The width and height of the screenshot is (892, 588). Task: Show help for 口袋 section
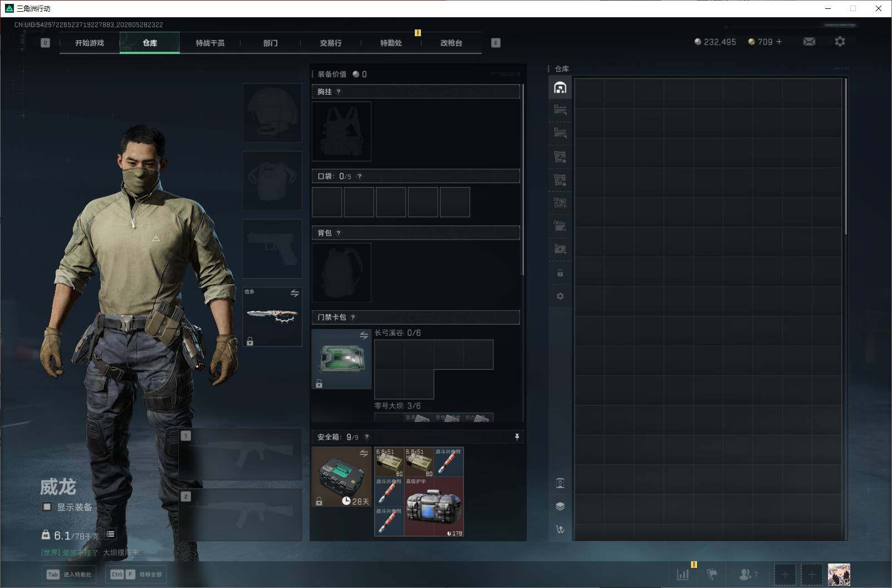point(359,177)
